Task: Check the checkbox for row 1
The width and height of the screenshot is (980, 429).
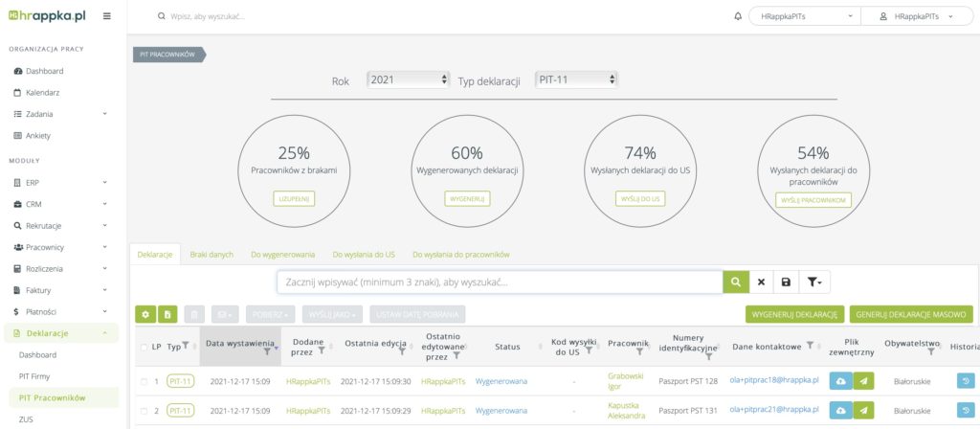Action: [x=145, y=381]
